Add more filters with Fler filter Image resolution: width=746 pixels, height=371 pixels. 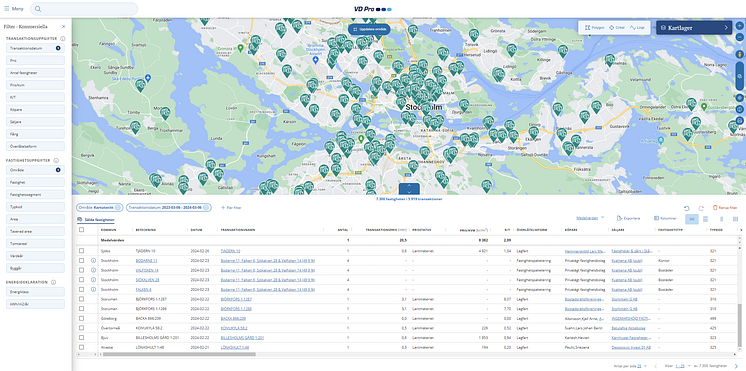(x=231, y=208)
